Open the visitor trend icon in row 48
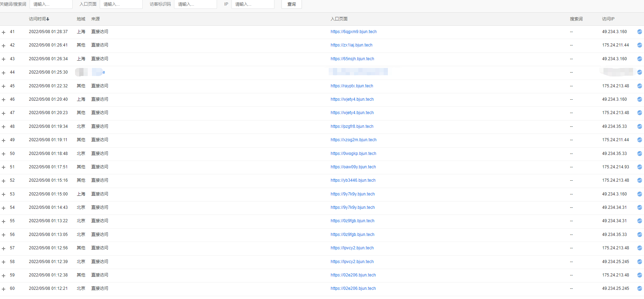This screenshot has width=644, height=299. (639, 126)
